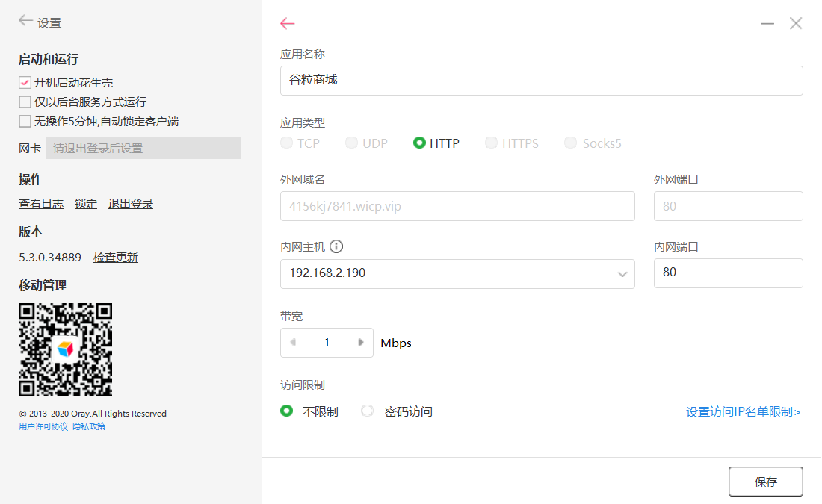The width and height of the screenshot is (822, 504).
Task: Click the pink back arrow
Action: [x=287, y=23]
